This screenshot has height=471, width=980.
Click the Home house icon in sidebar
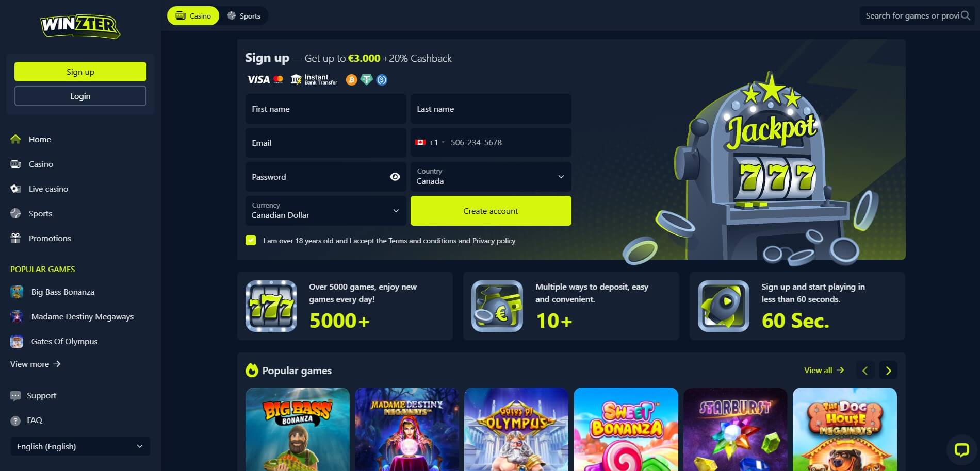(x=15, y=139)
